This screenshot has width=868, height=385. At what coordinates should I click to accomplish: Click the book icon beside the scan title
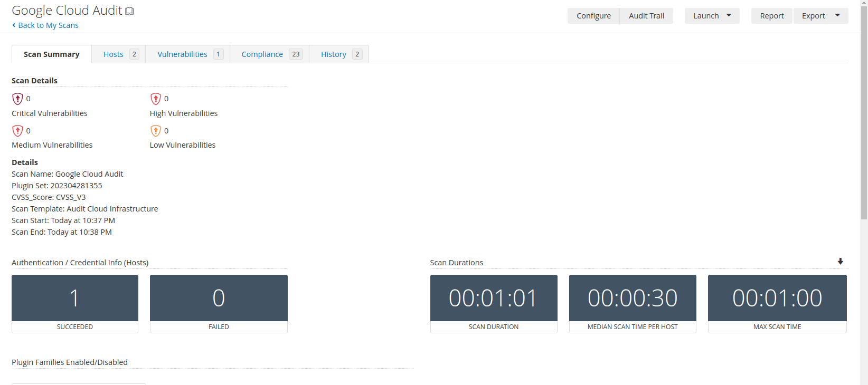129,11
